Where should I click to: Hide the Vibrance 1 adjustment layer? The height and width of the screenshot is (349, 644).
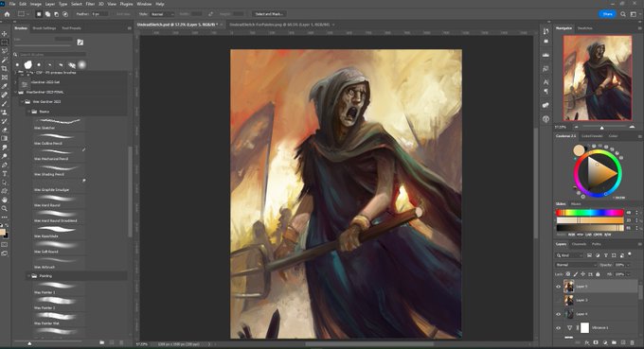(558, 327)
